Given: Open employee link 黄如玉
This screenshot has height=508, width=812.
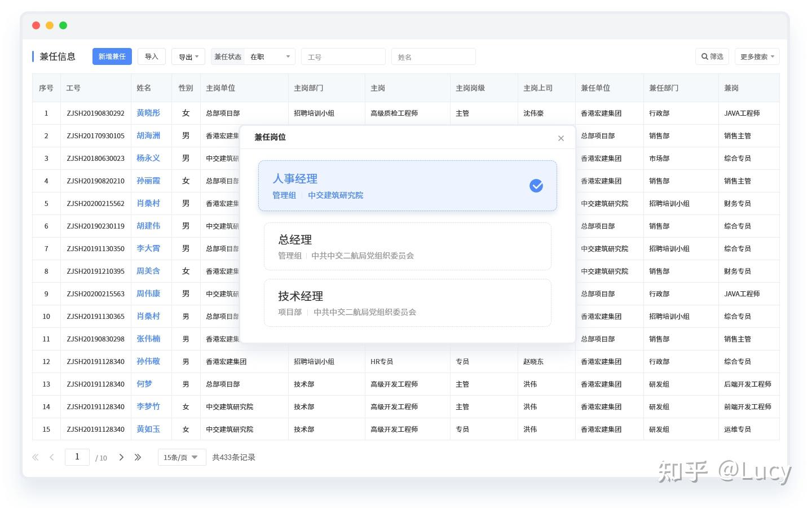Looking at the screenshot, I should (148, 429).
